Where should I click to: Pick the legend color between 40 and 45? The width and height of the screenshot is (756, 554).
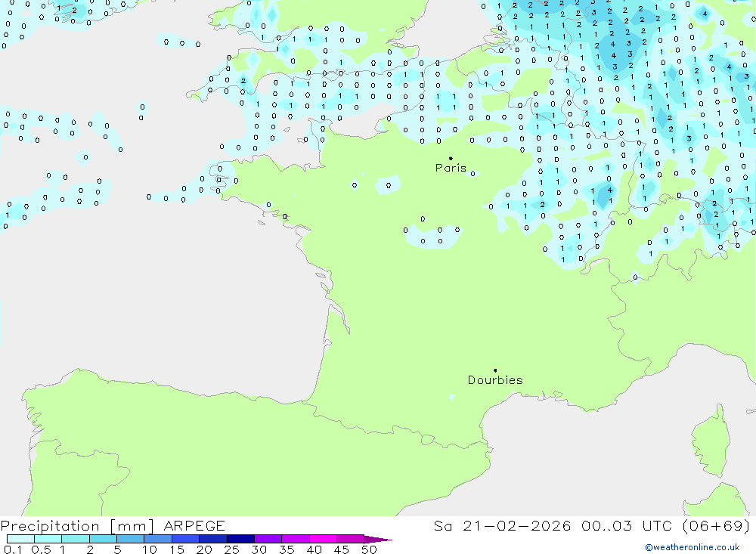click(x=323, y=539)
